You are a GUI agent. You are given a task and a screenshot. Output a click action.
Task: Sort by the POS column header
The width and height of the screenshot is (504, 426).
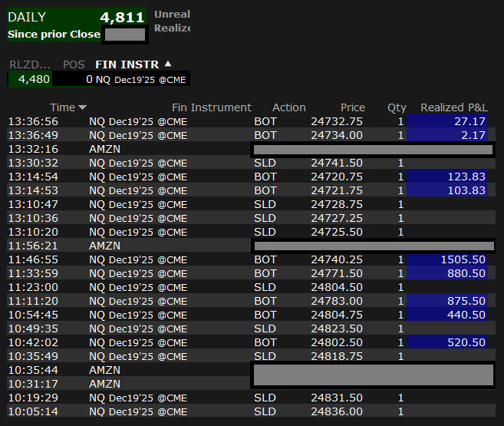[74, 64]
